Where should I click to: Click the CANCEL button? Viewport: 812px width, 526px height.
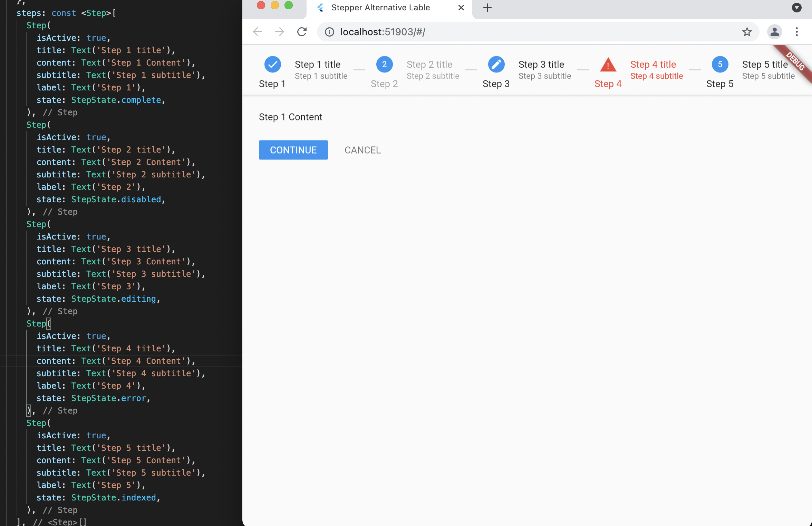coord(362,150)
